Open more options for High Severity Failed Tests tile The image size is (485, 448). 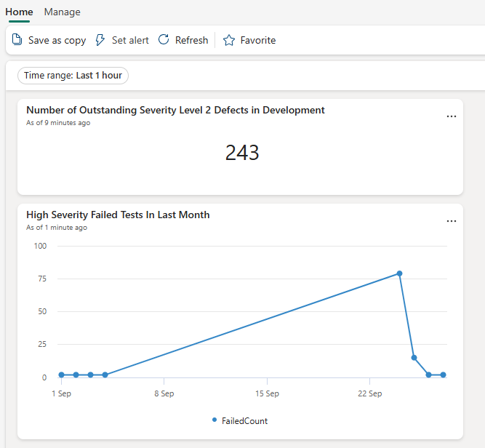[452, 221]
